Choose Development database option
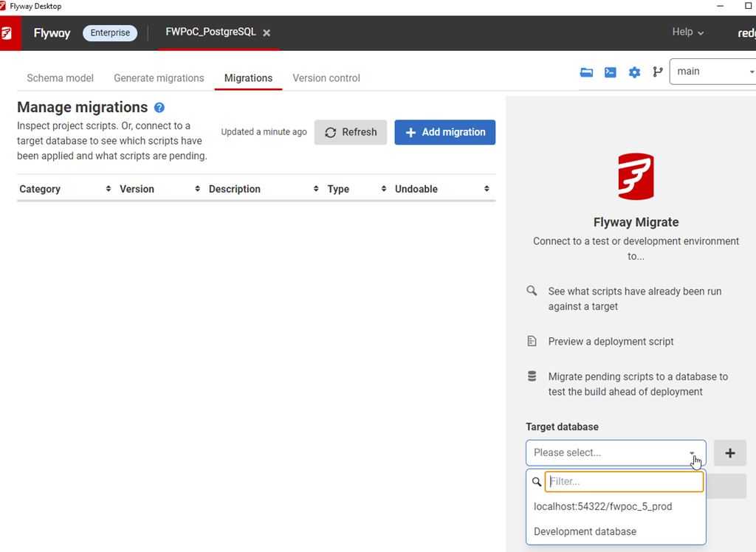The image size is (756, 552). point(585,531)
